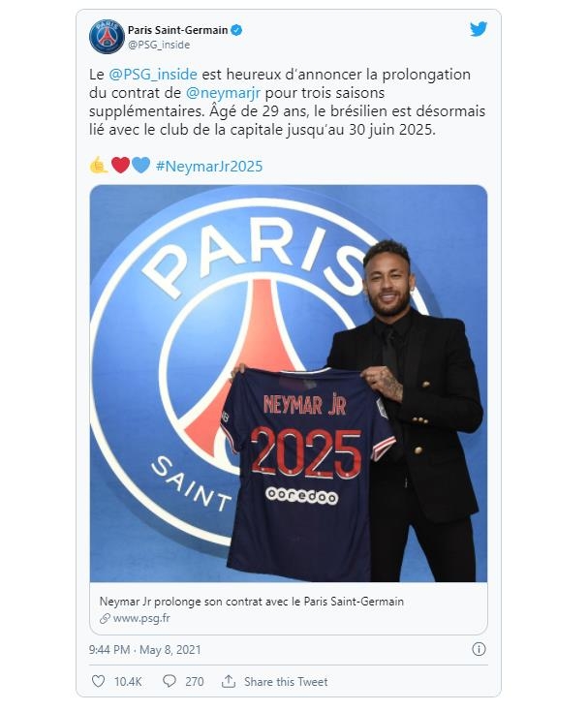588x712 pixels.
Task: Click the chain link icon beside www.psg.fr
Action: (x=105, y=618)
